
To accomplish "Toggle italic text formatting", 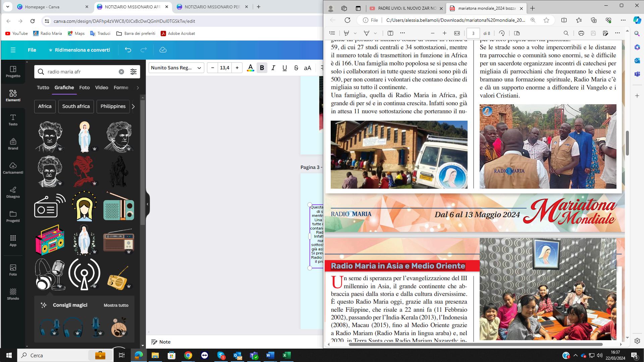I will click(273, 68).
